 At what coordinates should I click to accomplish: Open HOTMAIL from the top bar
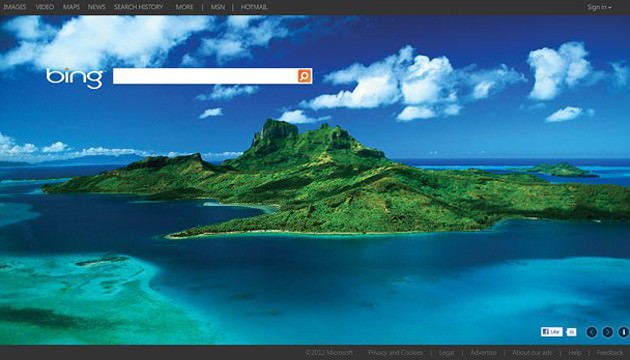(254, 7)
